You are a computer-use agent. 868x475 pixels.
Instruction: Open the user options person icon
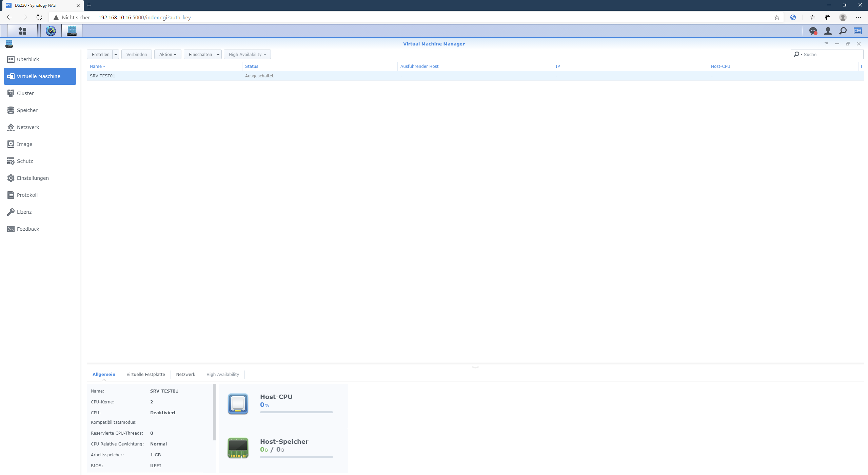coord(828,31)
